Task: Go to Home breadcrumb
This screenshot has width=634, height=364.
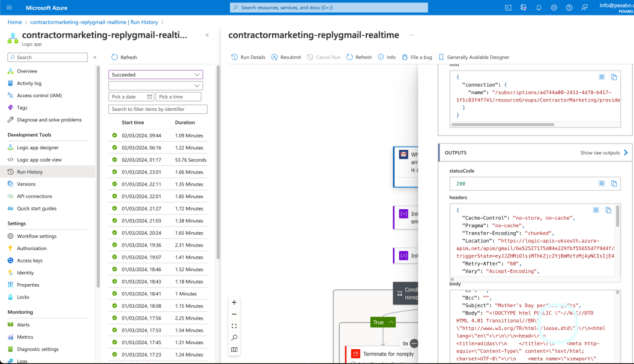Action: tap(14, 22)
